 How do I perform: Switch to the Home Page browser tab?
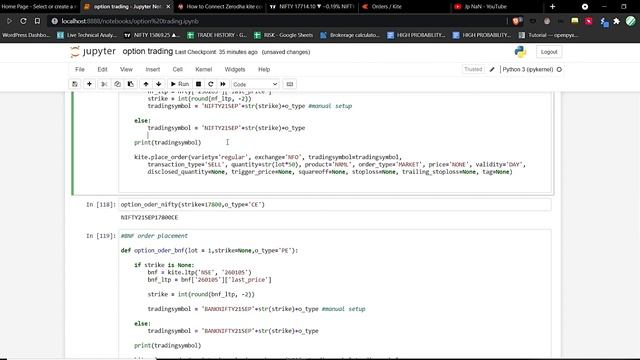[x=39, y=7]
